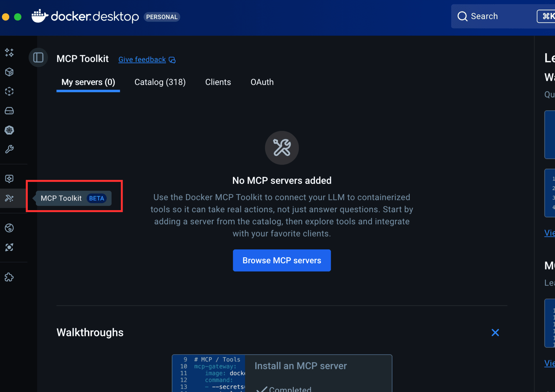Close the Walkthroughs section
555x392 pixels.
[x=495, y=332]
